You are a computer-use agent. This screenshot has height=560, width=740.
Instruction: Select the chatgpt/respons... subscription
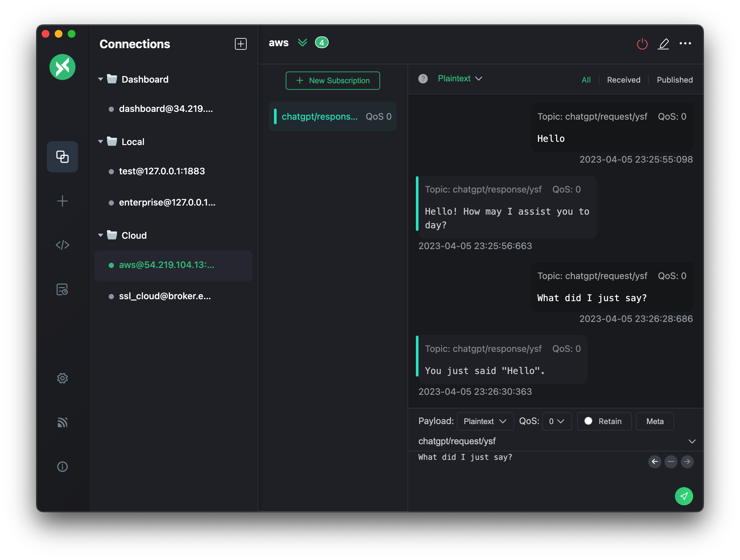pyautogui.click(x=333, y=116)
